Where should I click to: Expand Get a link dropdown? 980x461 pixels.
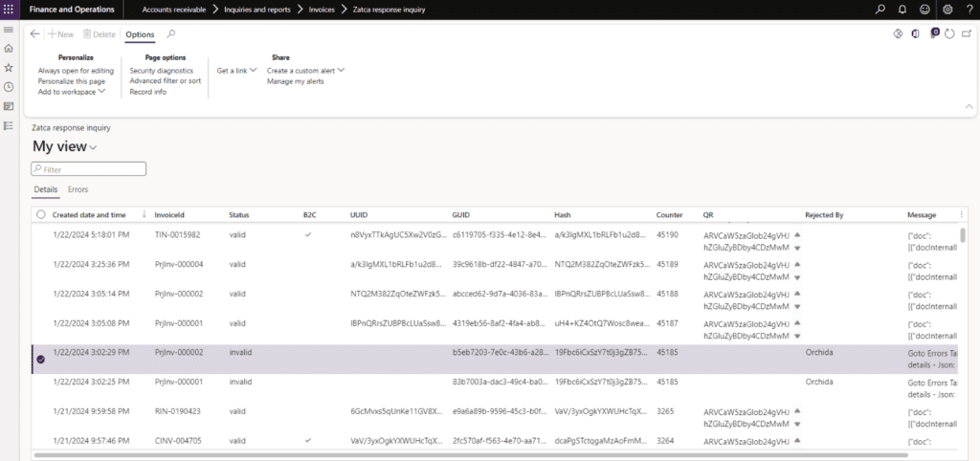click(x=236, y=71)
